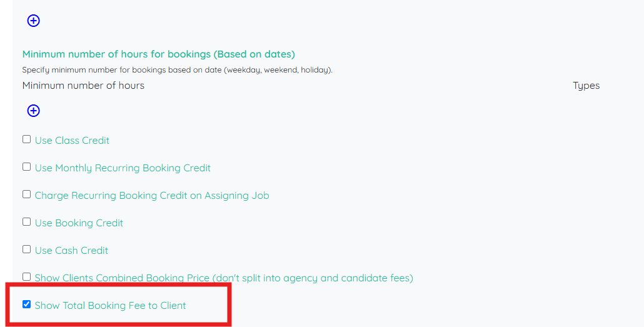Click the Use Class Credit label text
The height and width of the screenshot is (327, 644).
72,141
